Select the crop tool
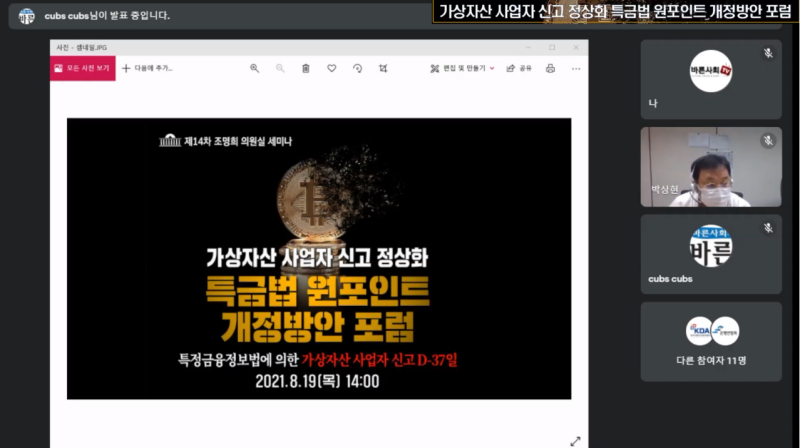 pyautogui.click(x=383, y=68)
